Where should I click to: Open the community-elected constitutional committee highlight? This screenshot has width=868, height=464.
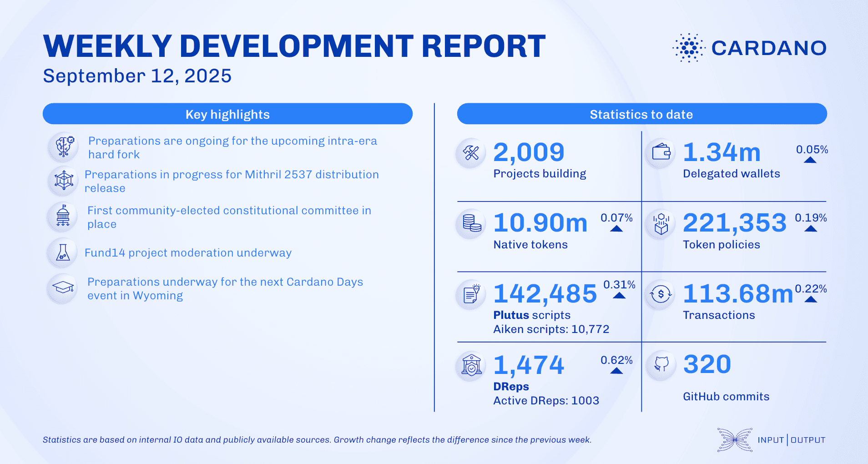pos(229,217)
